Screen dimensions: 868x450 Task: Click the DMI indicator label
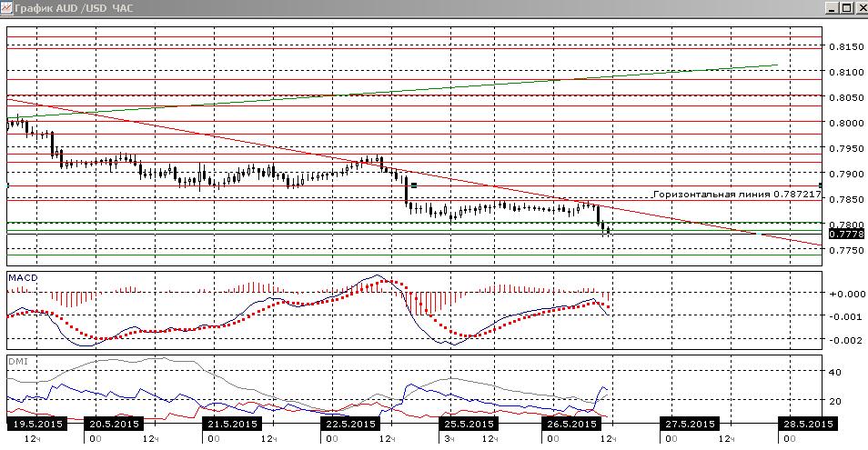[x=17, y=362]
